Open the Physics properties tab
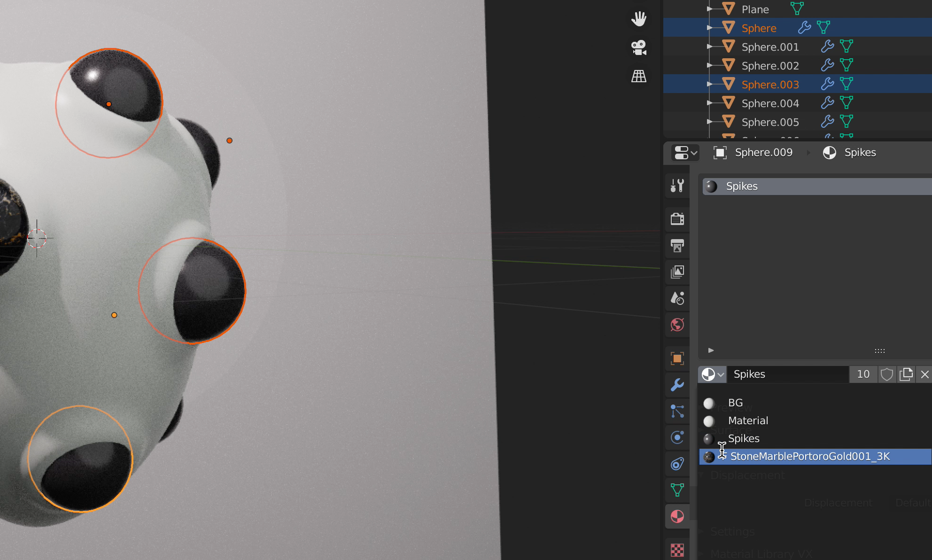 coord(677,437)
